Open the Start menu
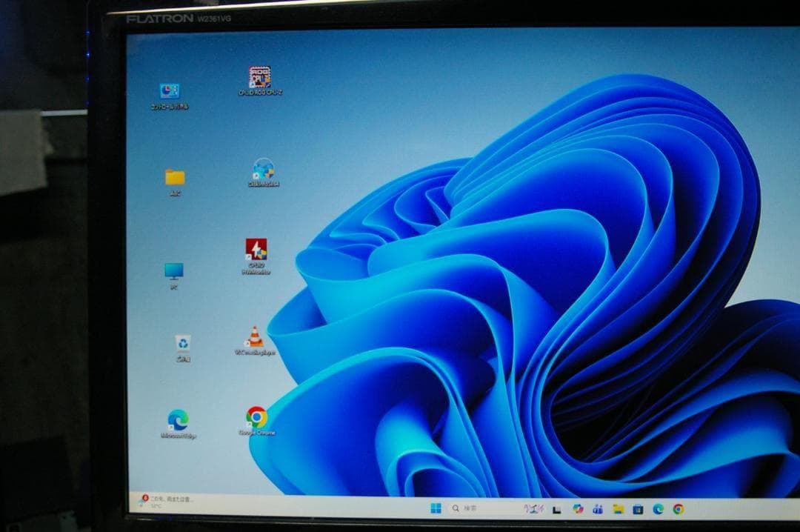The width and height of the screenshot is (800, 532). (x=436, y=508)
